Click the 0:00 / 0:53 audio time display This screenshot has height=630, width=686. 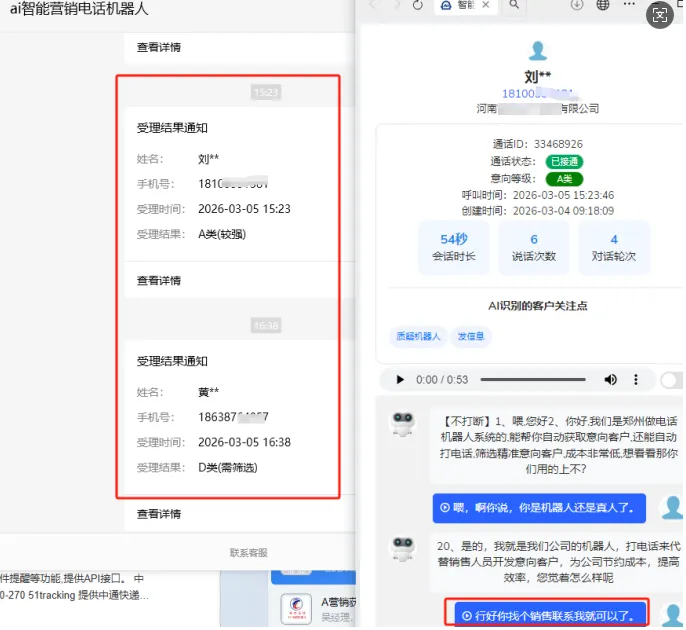[x=442, y=380]
